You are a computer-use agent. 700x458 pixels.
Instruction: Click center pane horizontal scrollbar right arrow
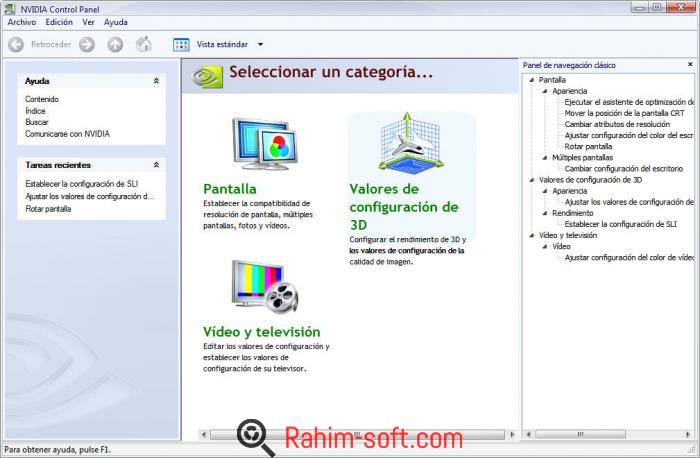512,434
